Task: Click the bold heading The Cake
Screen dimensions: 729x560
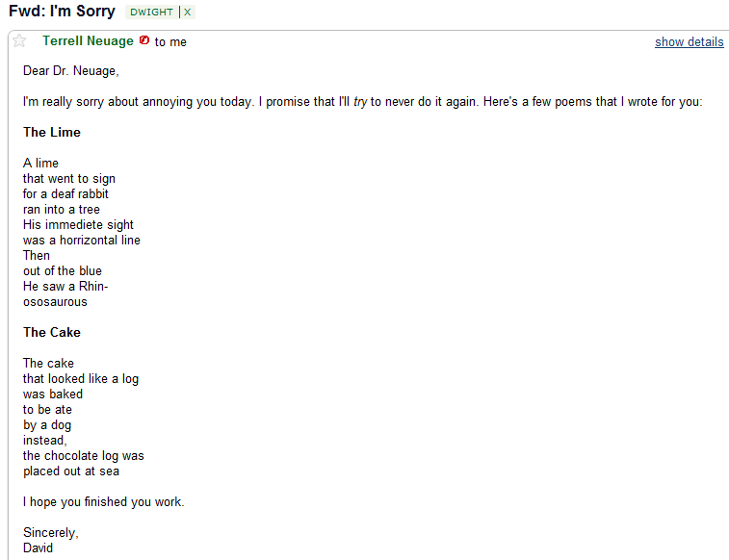Action: click(x=52, y=332)
